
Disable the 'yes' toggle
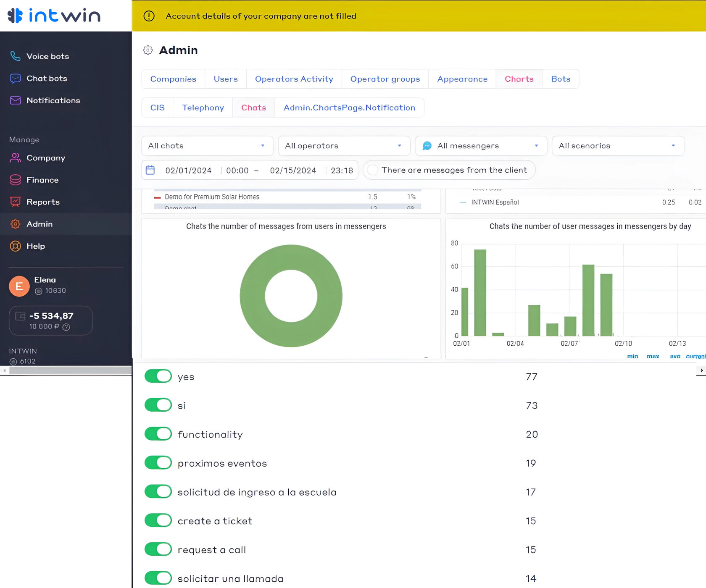158,376
